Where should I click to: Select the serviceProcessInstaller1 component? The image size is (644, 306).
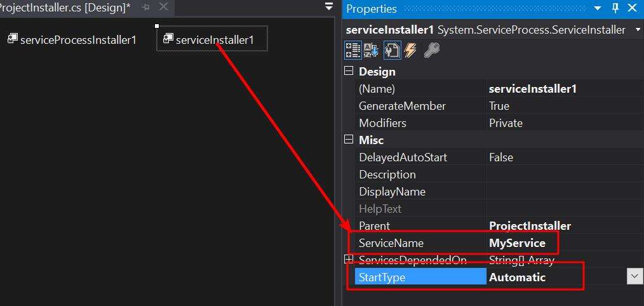coord(72,40)
